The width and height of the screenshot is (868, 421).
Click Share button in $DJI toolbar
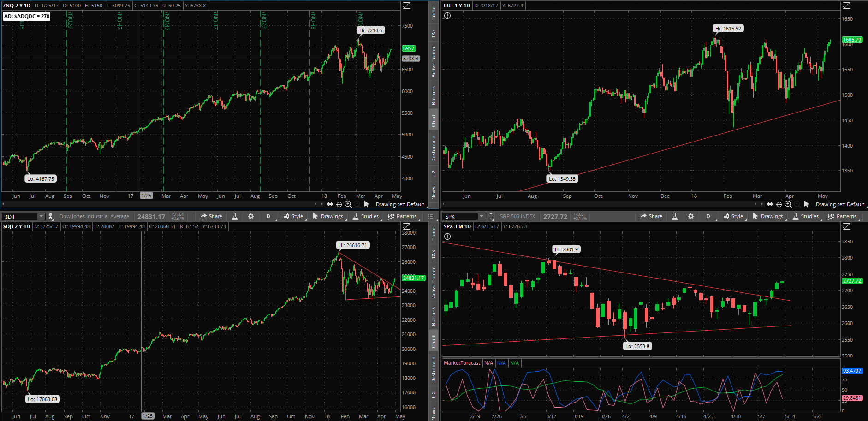211,216
